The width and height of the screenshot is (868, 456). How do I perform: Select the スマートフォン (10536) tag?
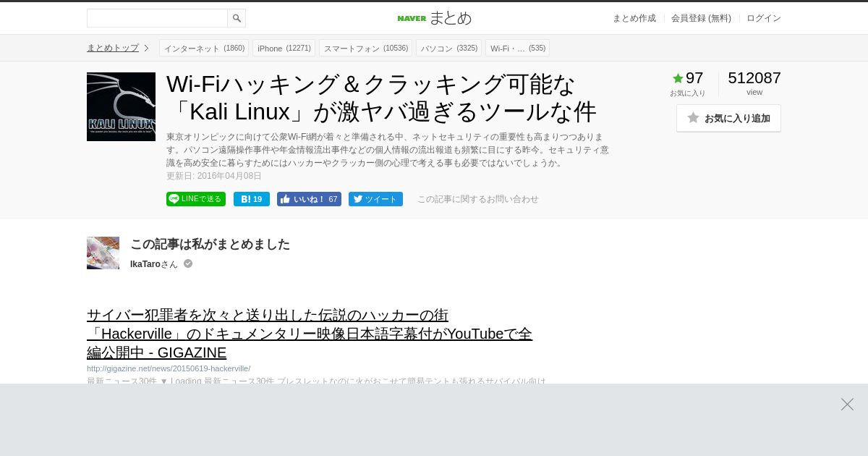365,48
